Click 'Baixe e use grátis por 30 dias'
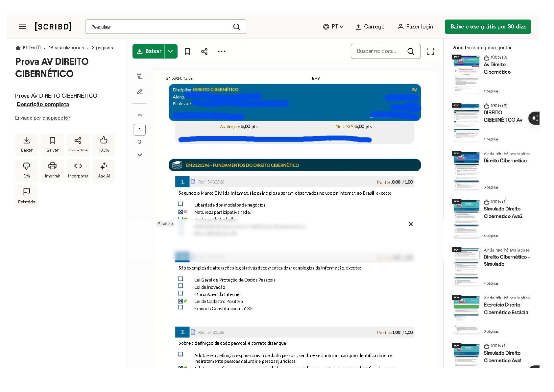This screenshot has width=554, height=392. pos(488,27)
